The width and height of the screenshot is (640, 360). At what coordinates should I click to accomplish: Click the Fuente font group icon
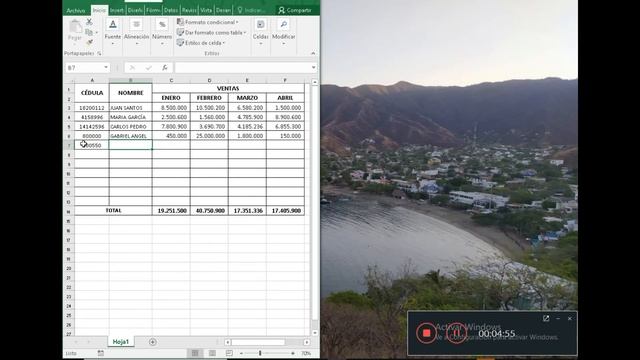[113, 24]
